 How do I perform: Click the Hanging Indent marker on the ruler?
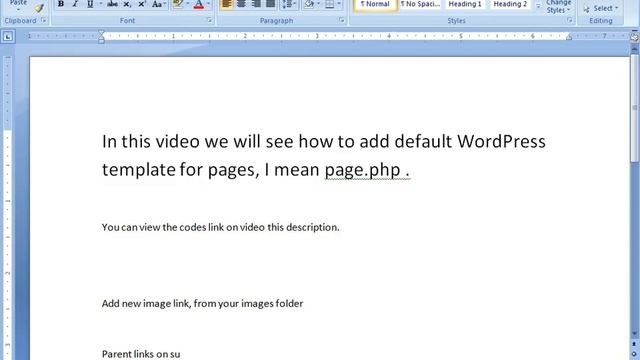pyautogui.click(x=102, y=38)
